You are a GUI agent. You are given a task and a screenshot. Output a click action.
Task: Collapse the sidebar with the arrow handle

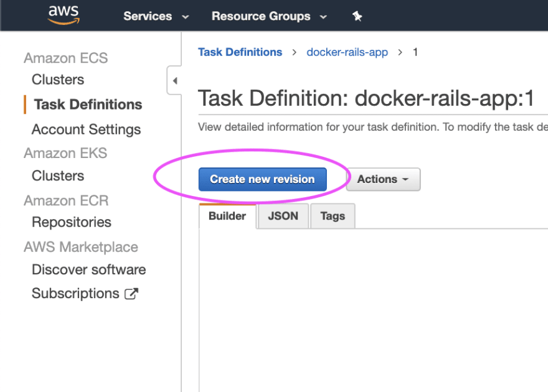coord(174,81)
